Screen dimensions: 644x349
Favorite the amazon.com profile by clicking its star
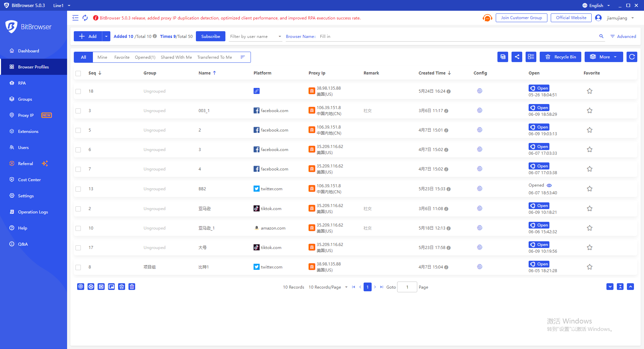click(x=589, y=228)
